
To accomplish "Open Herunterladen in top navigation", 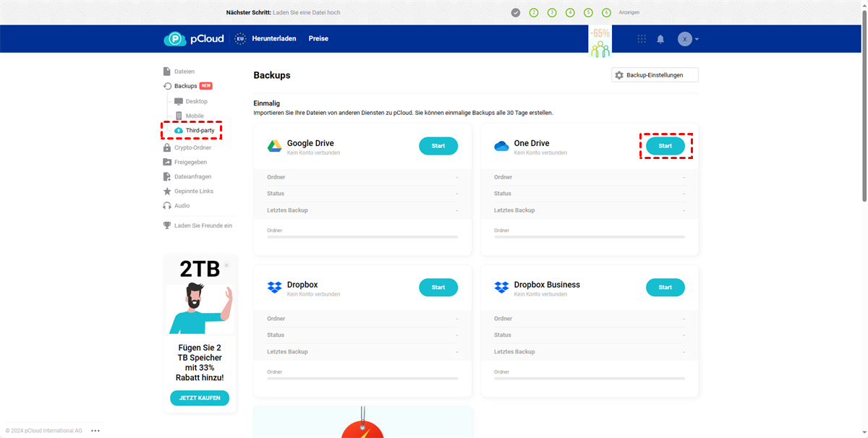I will 274,39.
